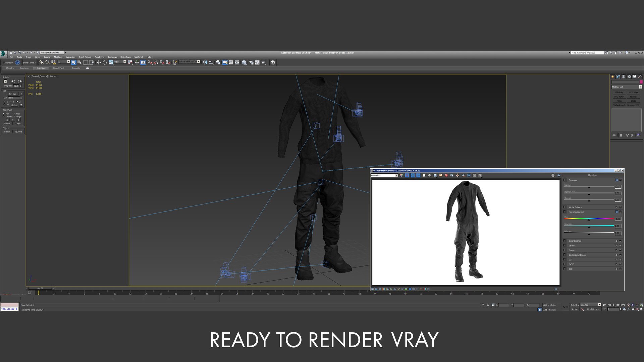Open the RGB color channel dropdown
644x362 pixels.
(384, 175)
